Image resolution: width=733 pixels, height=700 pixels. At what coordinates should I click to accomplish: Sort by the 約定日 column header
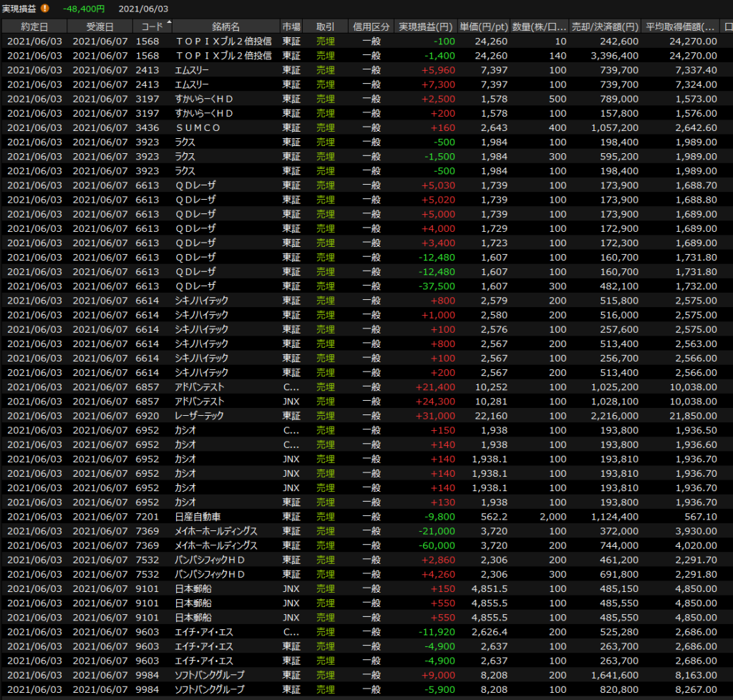point(34,26)
